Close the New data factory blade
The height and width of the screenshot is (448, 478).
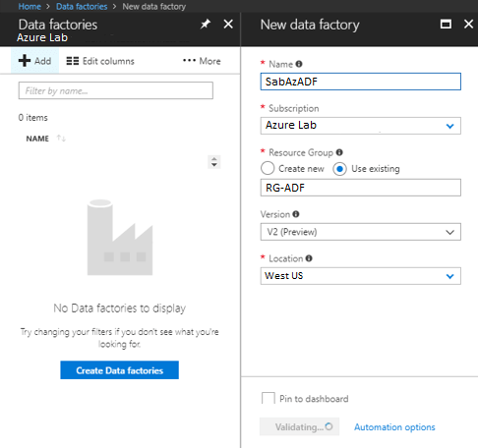[x=468, y=24]
